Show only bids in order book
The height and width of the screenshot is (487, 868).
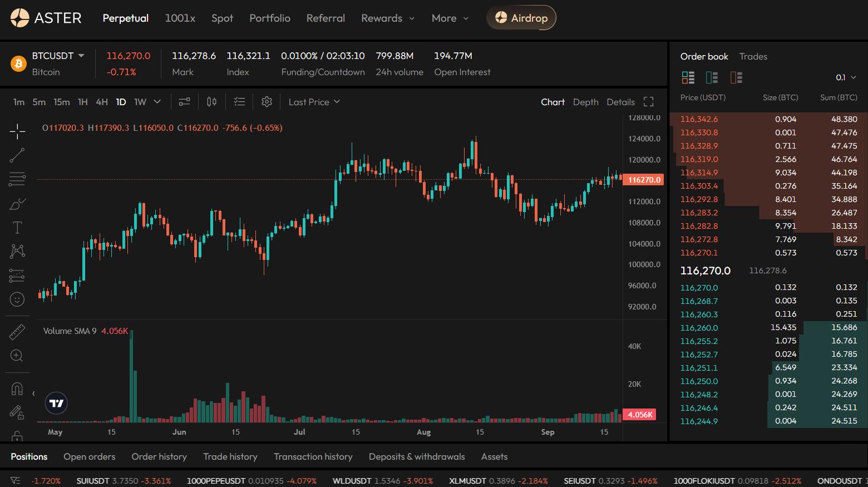pyautogui.click(x=712, y=77)
